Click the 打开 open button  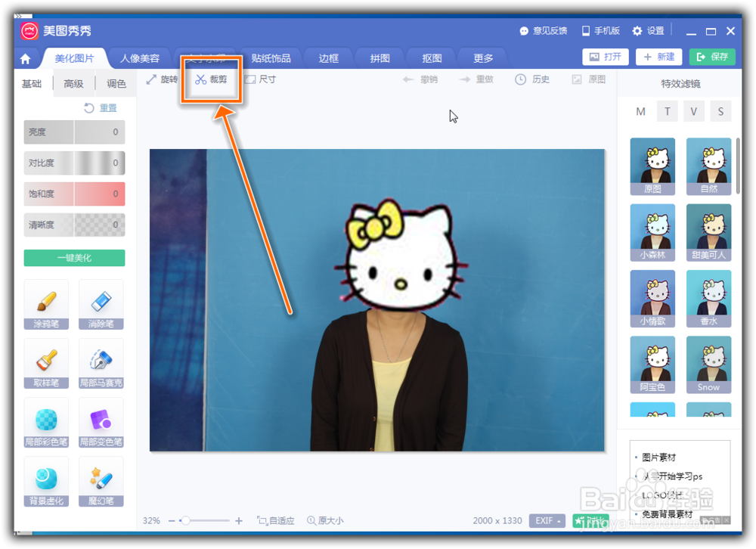606,57
